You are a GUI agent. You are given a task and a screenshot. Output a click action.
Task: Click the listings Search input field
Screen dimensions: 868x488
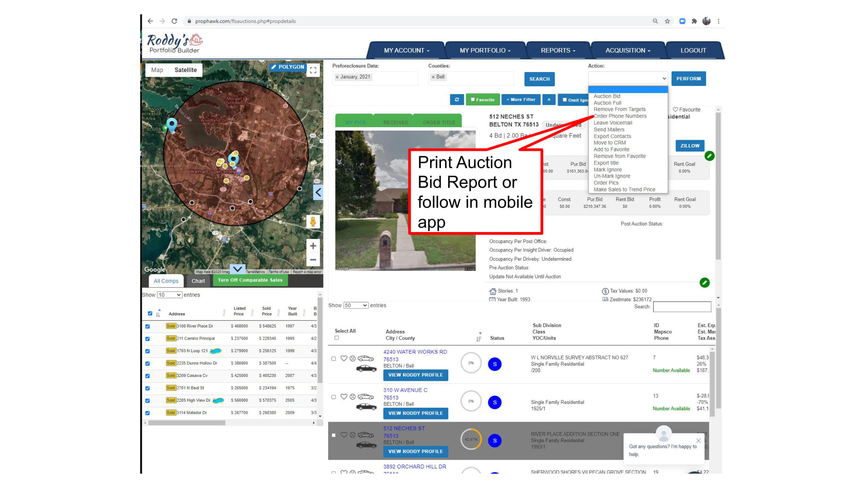(x=682, y=307)
